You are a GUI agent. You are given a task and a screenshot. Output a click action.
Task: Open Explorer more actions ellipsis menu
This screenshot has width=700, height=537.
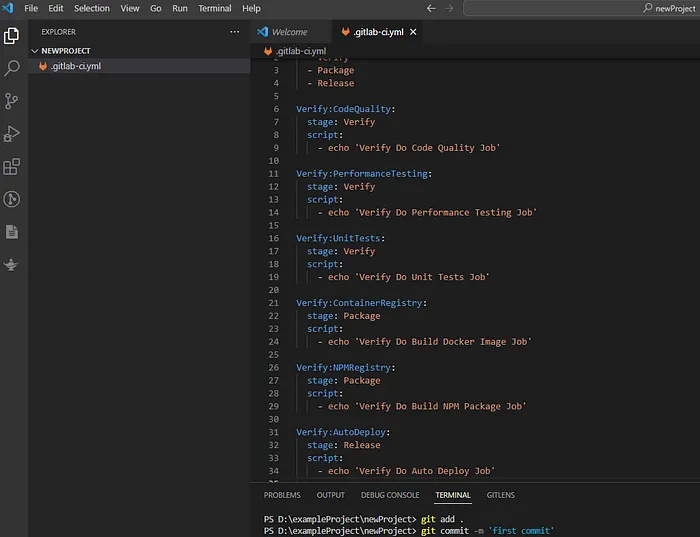[234, 32]
